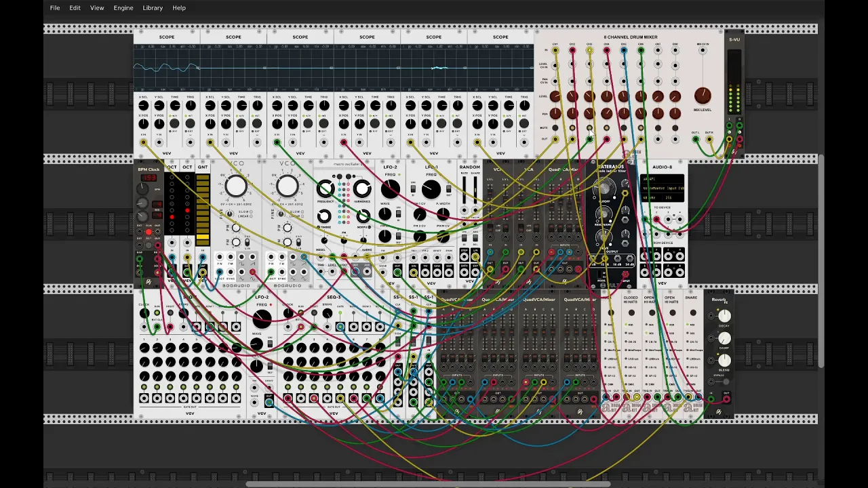Flip the first Bogaudio VCO EXP/LIN switch
868x488 pixels.
coord(248,243)
